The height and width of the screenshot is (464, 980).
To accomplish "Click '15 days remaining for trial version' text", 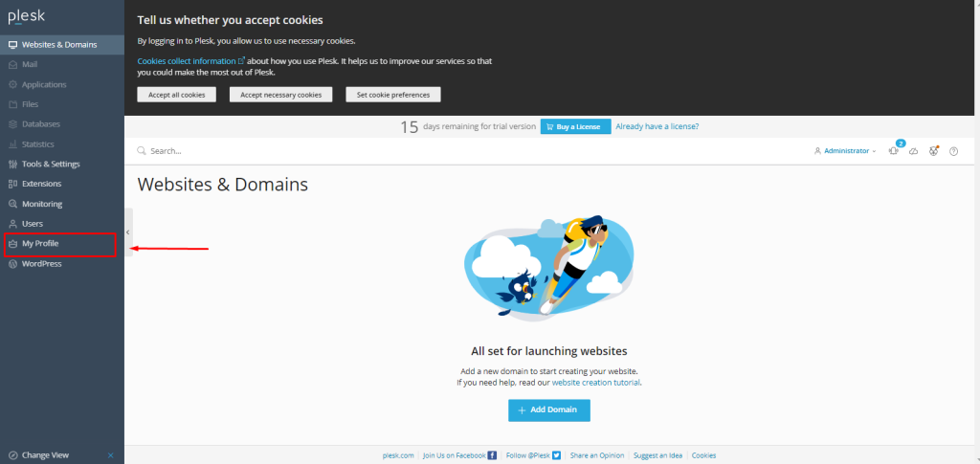I will click(x=468, y=127).
